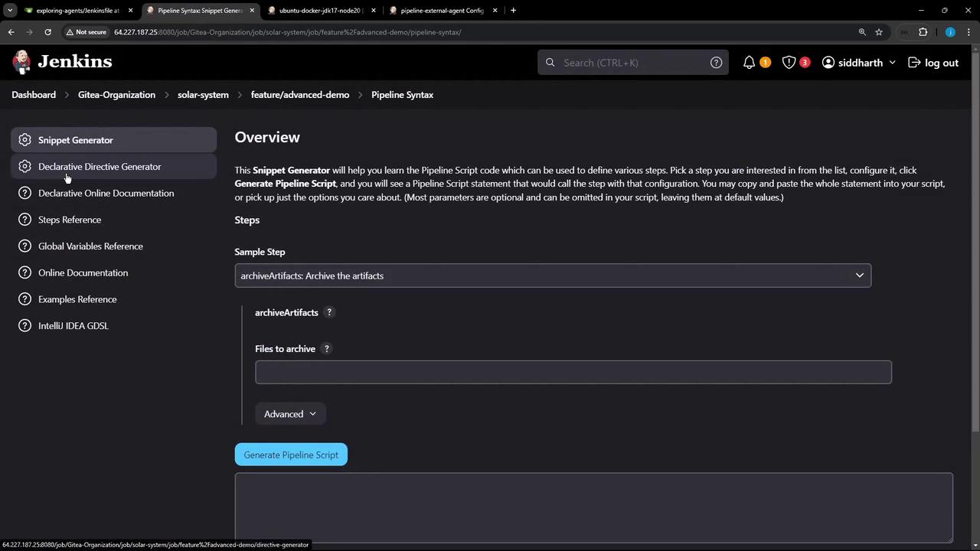Click the Not secure site info badge
Viewport: 980px width, 551px height.
86,32
